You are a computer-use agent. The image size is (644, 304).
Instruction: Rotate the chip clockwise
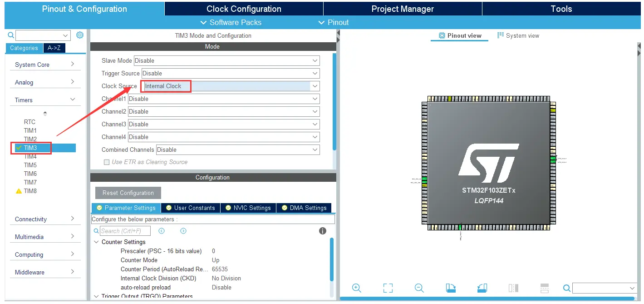(x=451, y=288)
